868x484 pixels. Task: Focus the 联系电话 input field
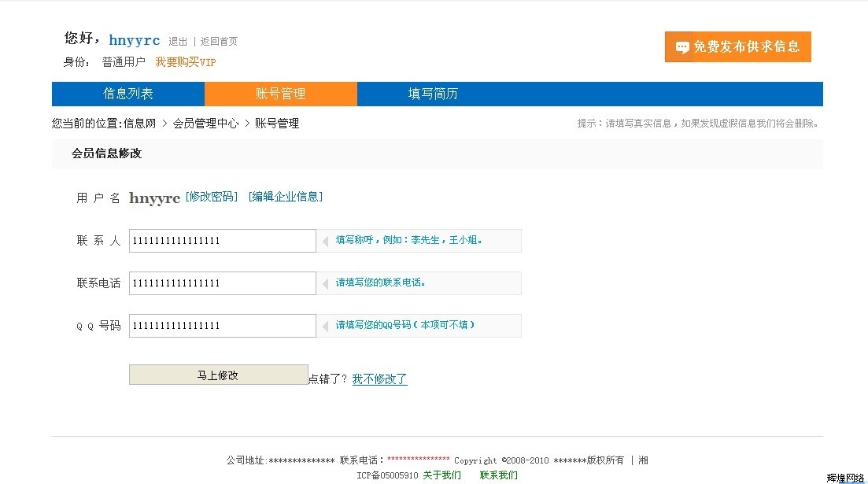(222, 283)
